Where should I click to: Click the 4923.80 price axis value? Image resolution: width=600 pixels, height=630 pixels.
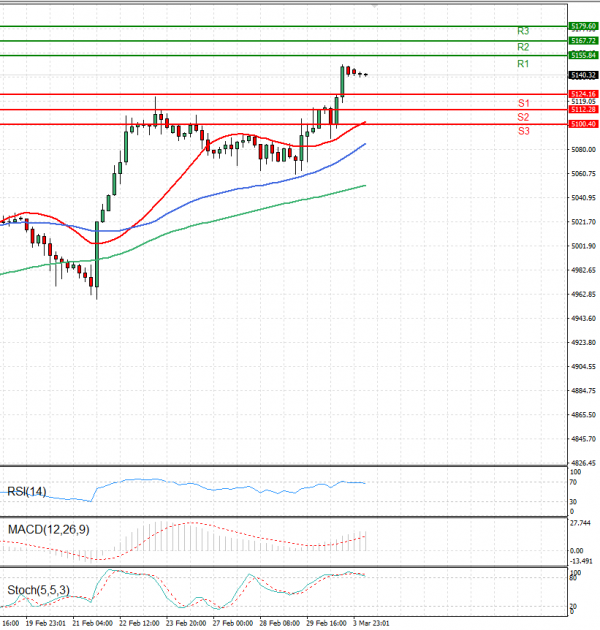pyautogui.click(x=584, y=342)
